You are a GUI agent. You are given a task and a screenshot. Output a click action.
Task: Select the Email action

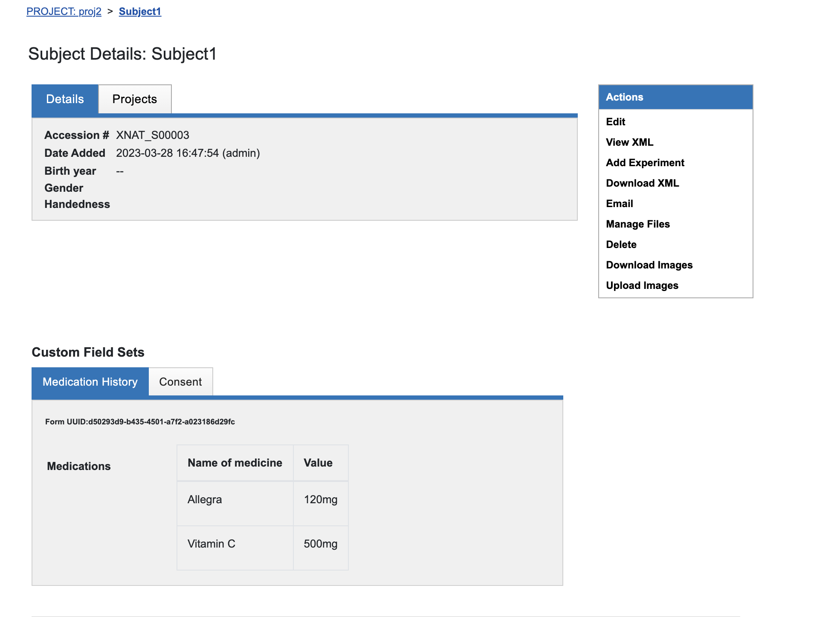point(619,204)
